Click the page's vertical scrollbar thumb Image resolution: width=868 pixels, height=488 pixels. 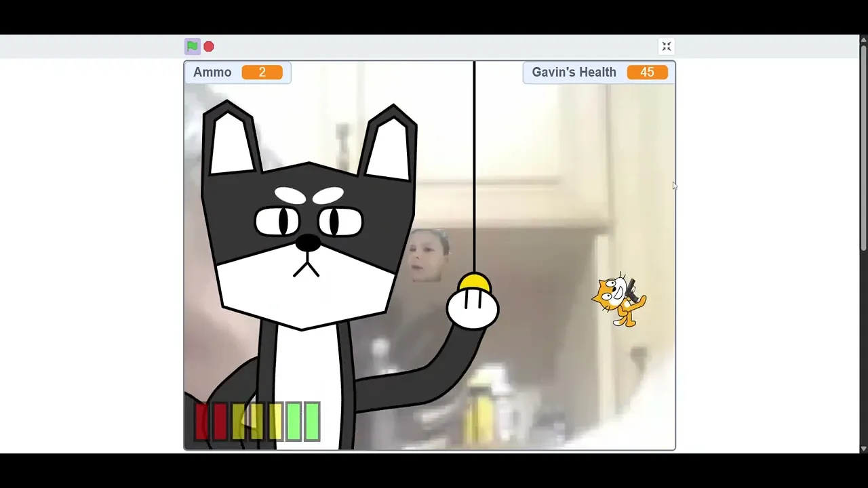863,148
